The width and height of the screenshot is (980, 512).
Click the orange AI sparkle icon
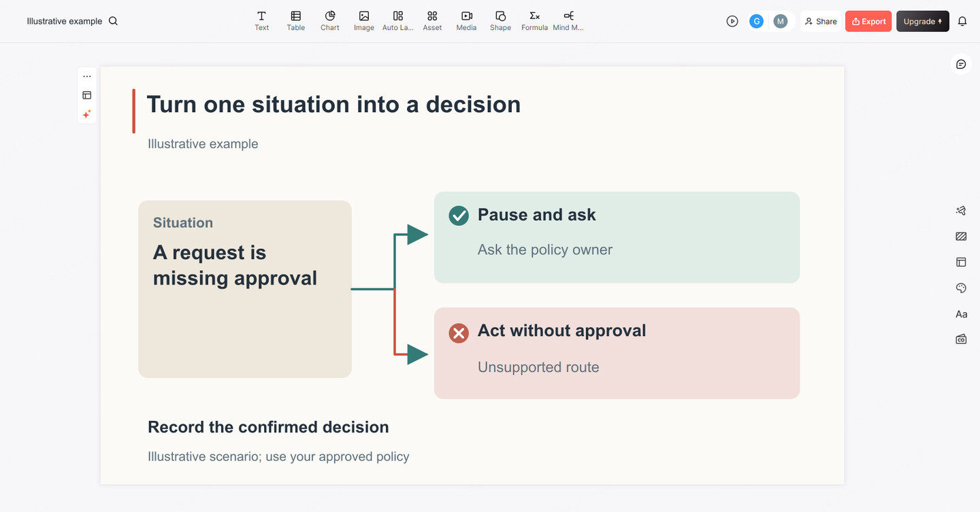pos(87,114)
